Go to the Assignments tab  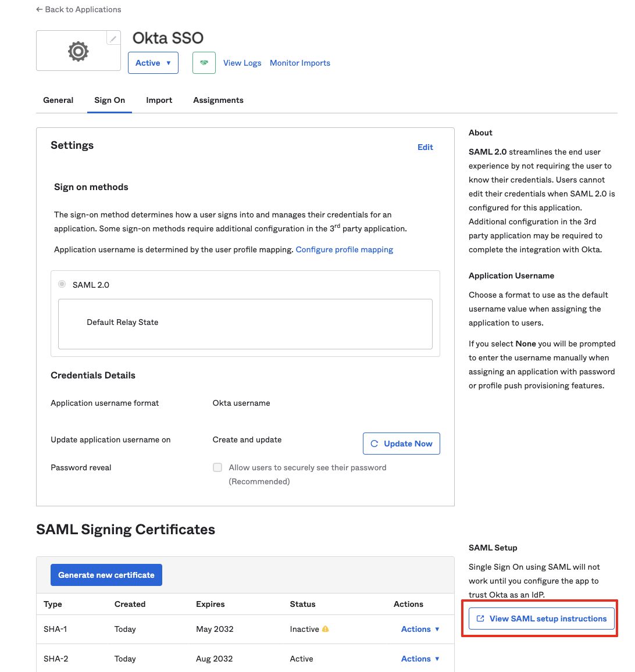218,100
